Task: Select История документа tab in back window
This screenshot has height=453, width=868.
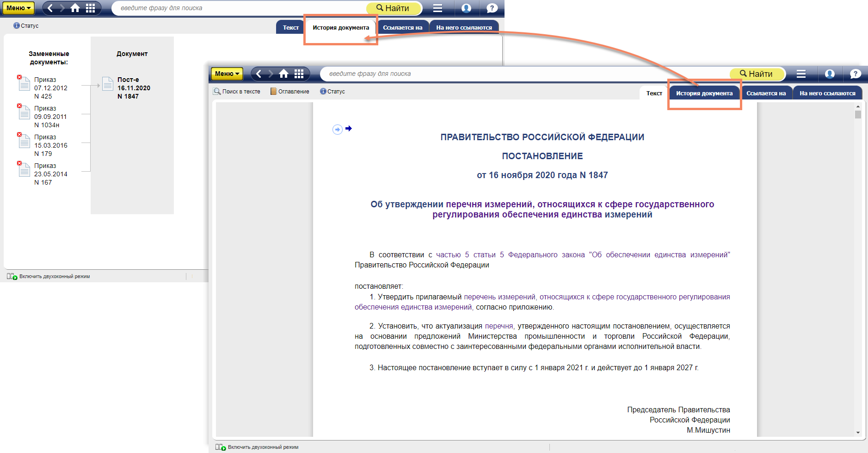Action: [341, 27]
